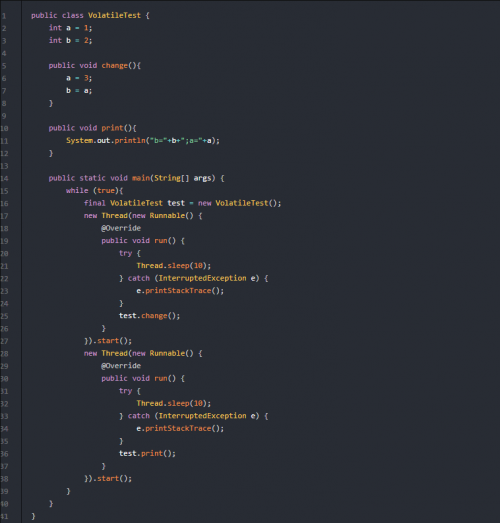Click the change() method name on line 5
Viewport: 500px width, 523px height.
coord(114,65)
